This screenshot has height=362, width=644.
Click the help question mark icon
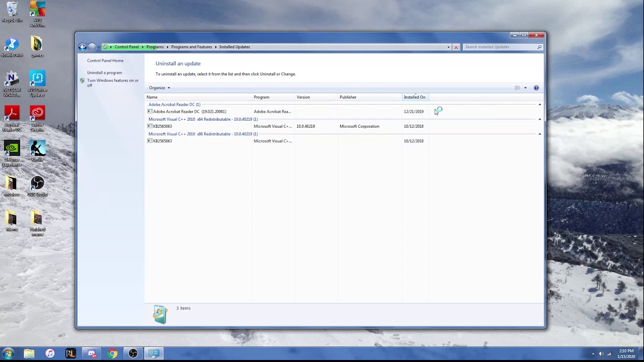pyautogui.click(x=536, y=88)
